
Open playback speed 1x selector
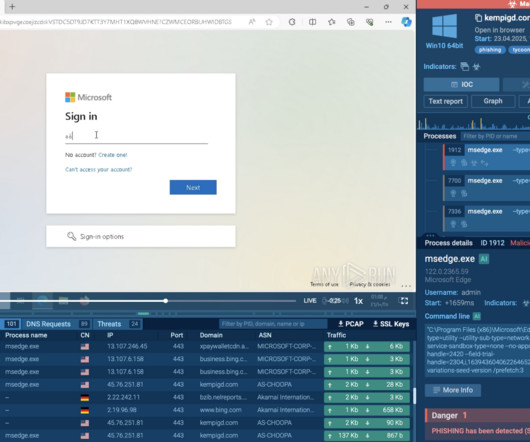(x=358, y=301)
